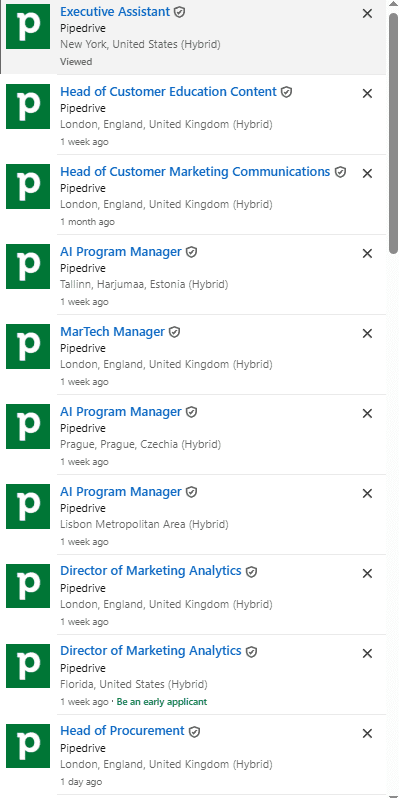The width and height of the screenshot is (399, 798).
Task: Click the '1 day ago' posting time
Action: pyautogui.click(x=81, y=781)
